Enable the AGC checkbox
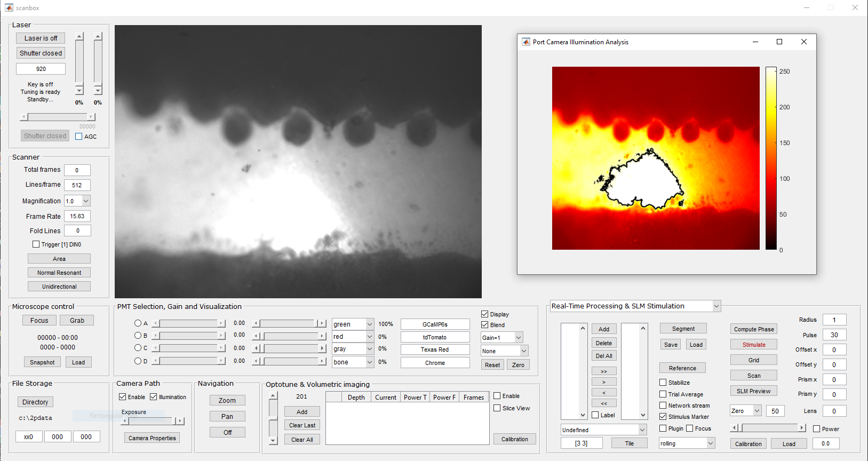This screenshot has height=461, width=868. (x=79, y=137)
